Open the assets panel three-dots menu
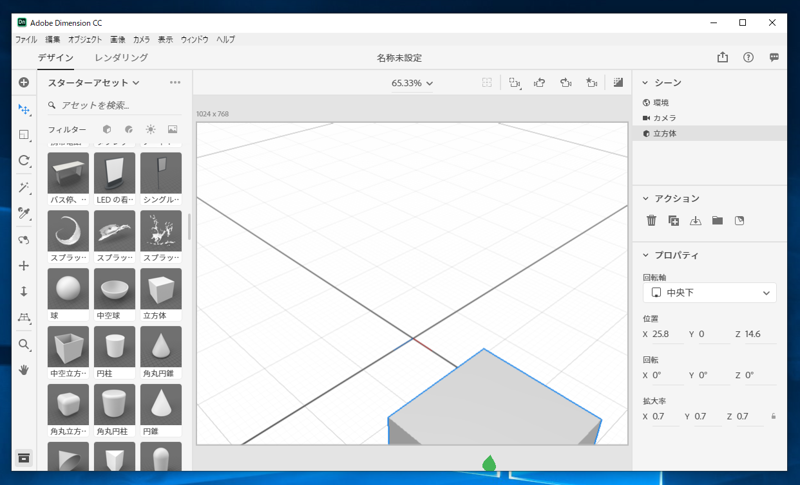 [x=175, y=82]
